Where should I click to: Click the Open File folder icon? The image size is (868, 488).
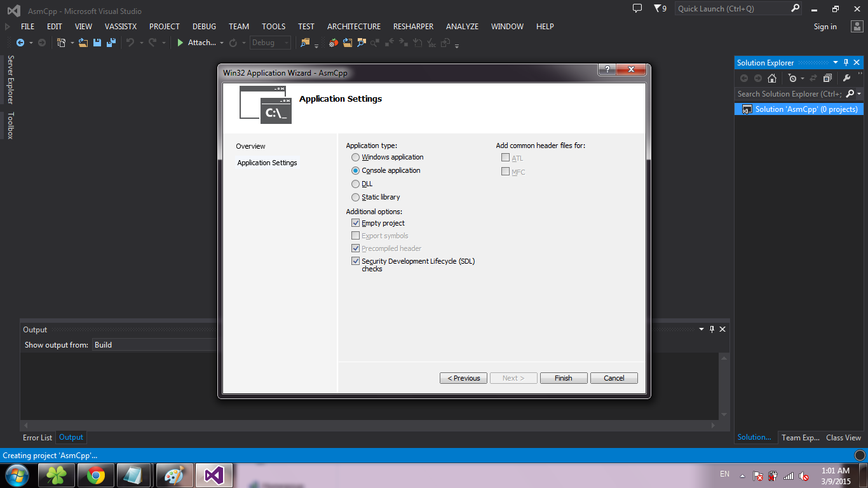pyautogui.click(x=83, y=43)
